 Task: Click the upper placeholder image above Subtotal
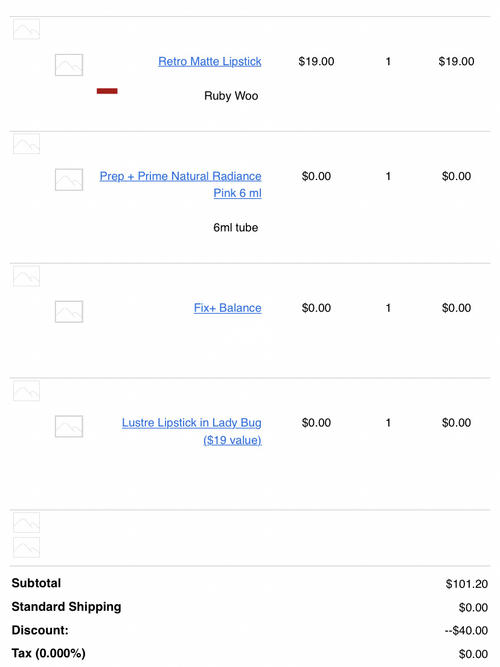(x=26, y=523)
